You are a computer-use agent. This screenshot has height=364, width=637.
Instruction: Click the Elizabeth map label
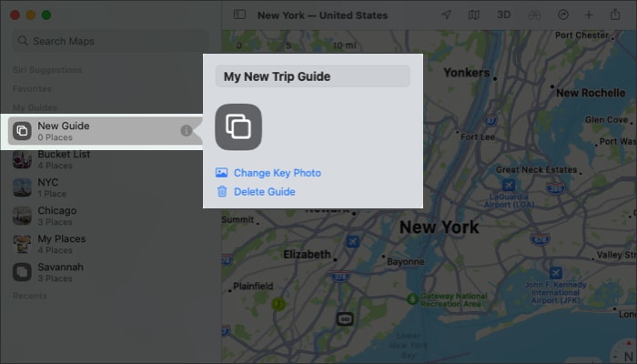(308, 254)
